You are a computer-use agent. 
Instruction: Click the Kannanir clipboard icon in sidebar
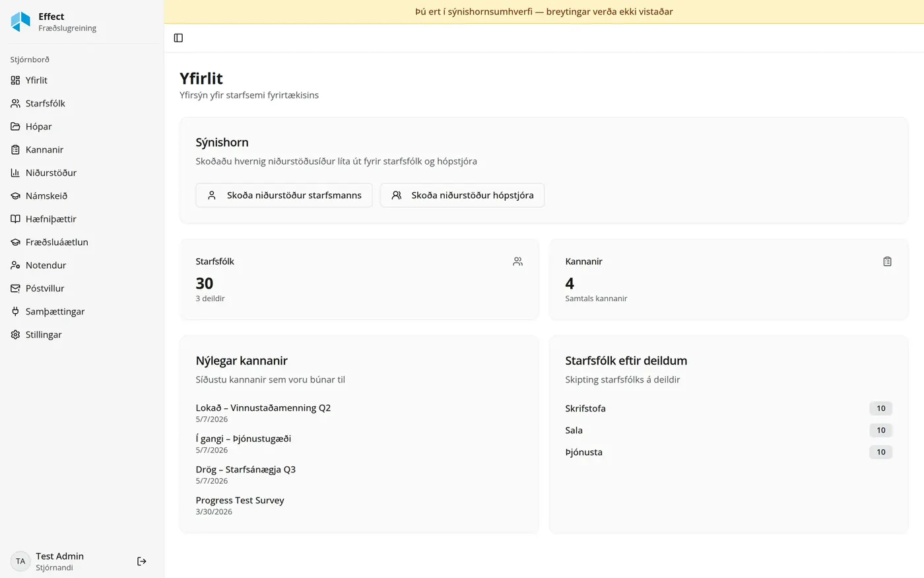tap(15, 149)
